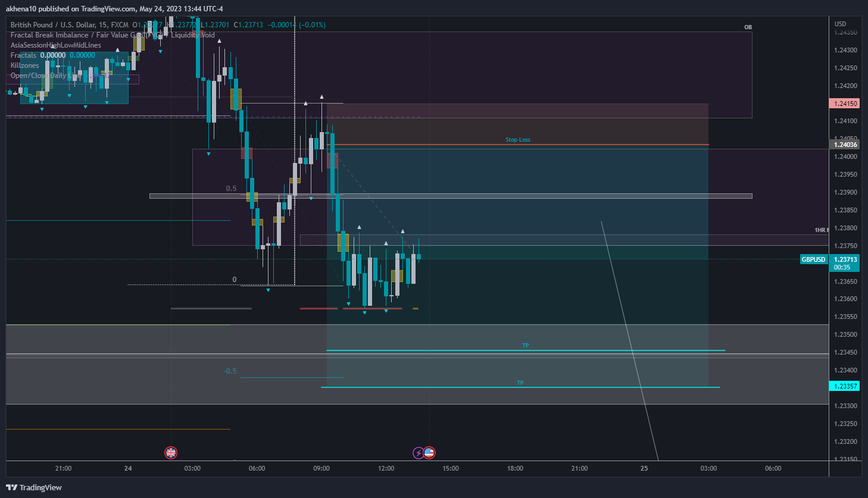Click the −0.00014 (−0.01%) change value
Image resolution: width=868 pixels, height=498 pixels.
[x=296, y=25]
